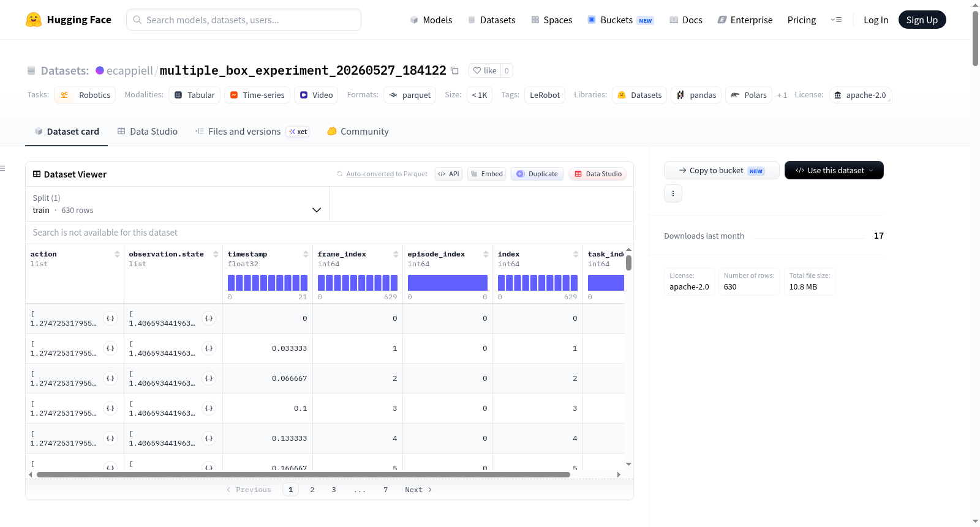Click the Log In link
980x527 pixels.
pos(876,20)
